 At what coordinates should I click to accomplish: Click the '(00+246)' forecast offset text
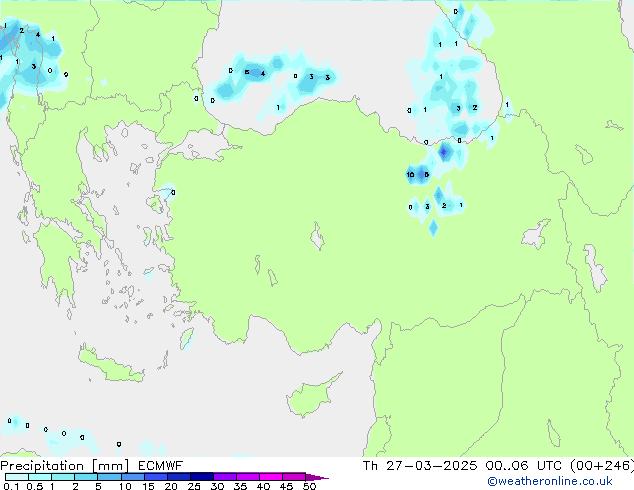point(602,466)
